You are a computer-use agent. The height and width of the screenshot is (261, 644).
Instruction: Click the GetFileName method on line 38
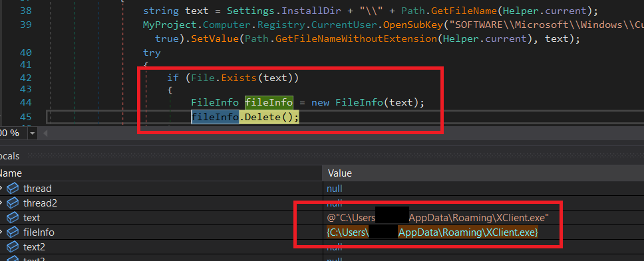pos(464,11)
